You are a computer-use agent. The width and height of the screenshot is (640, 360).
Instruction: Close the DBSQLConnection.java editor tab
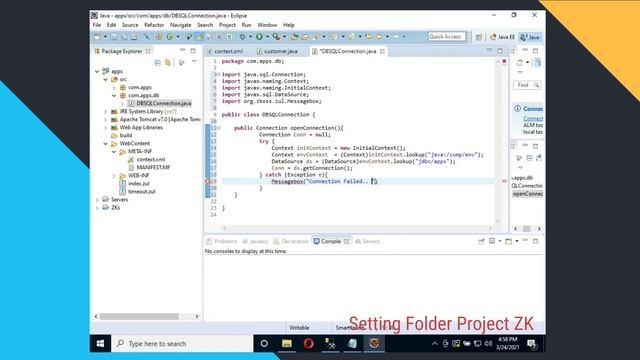[382, 51]
